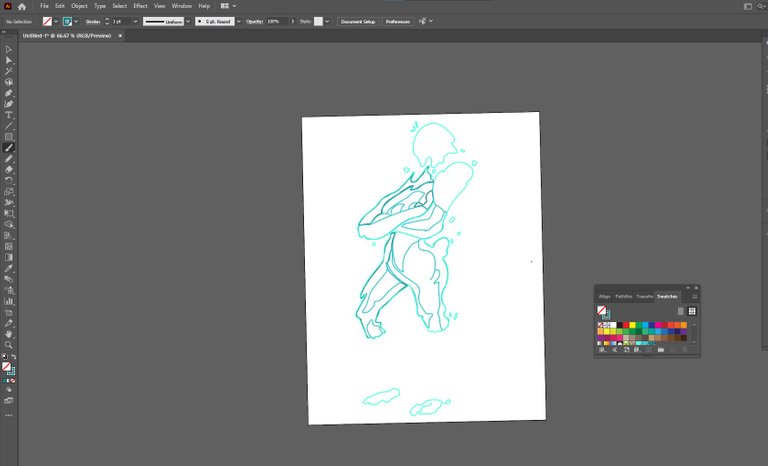This screenshot has height=466, width=768.
Task: Open the Edit Toolbar three-dots button
Action: tap(8, 415)
